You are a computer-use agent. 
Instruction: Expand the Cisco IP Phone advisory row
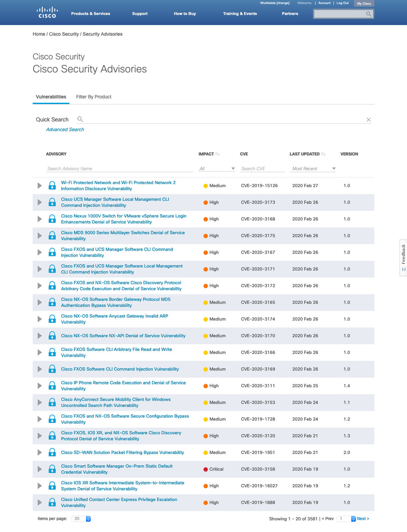(x=40, y=386)
